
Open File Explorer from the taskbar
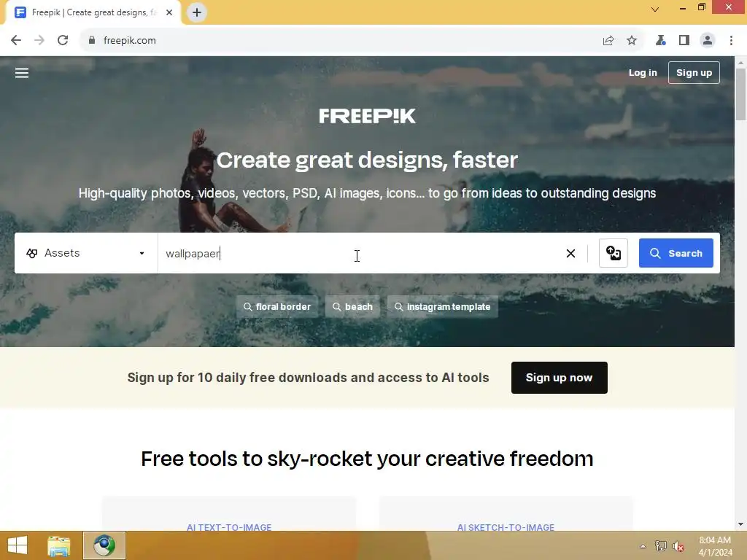(59, 545)
